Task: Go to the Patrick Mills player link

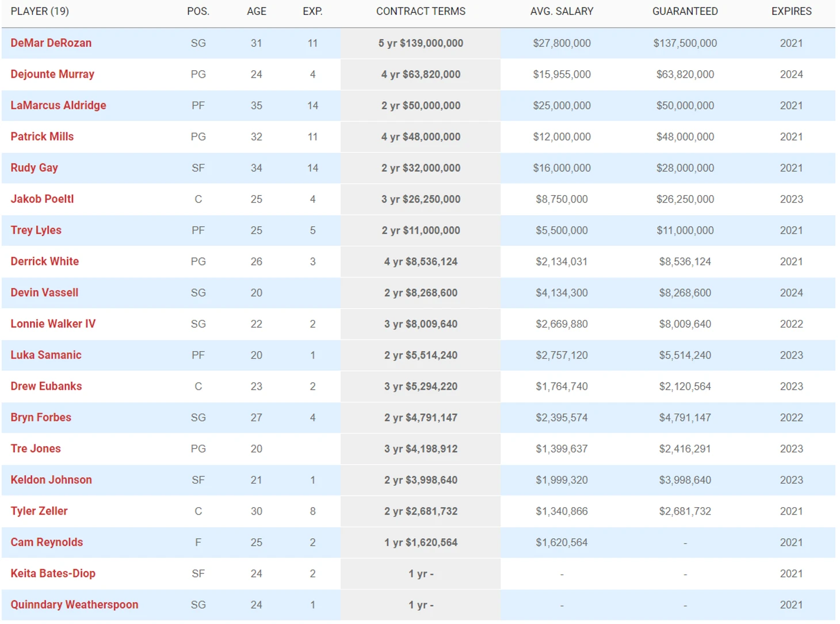Action: (x=42, y=136)
